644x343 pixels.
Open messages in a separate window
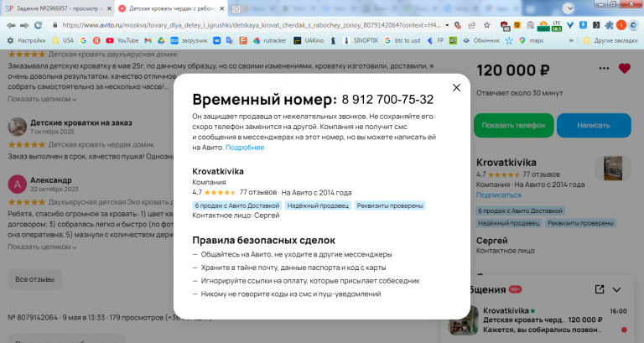(600, 289)
